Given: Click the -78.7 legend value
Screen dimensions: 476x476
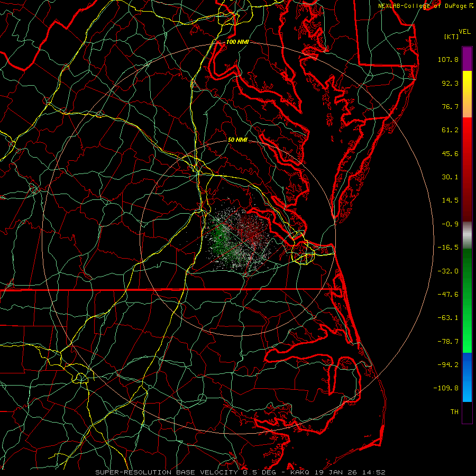Looking at the screenshot, I should 448,342.
